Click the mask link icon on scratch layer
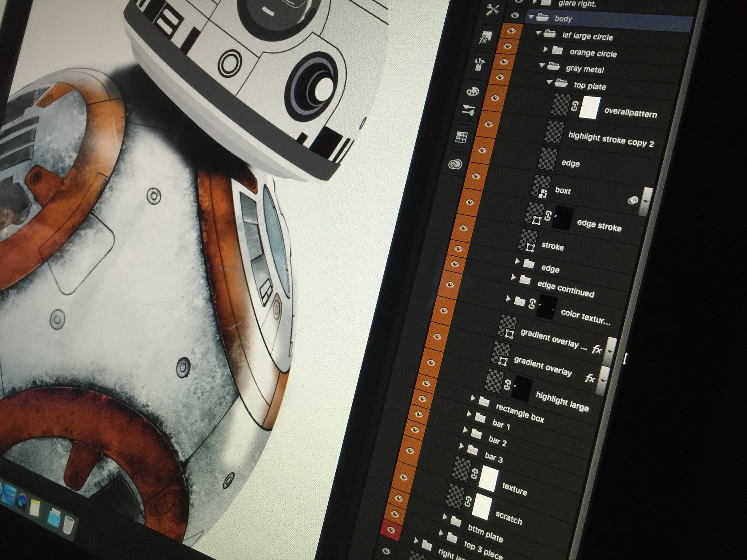 pyautogui.click(x=468, y=501)
